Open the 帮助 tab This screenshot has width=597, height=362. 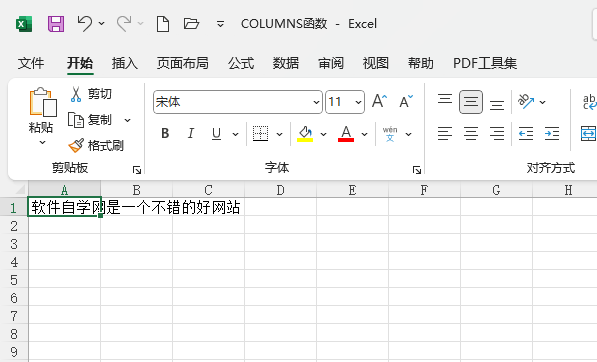click(x=421, y=63)
